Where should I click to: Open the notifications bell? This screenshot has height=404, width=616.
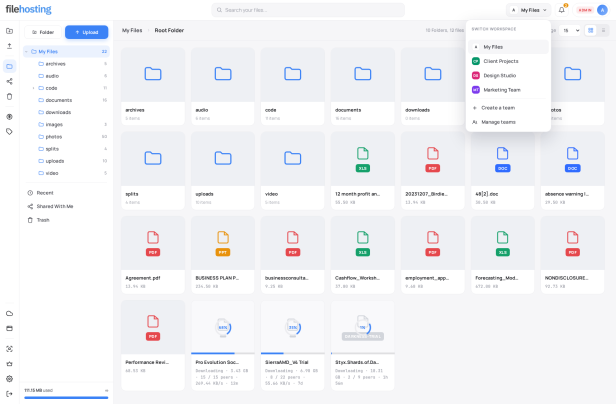[x=561, y=10]
